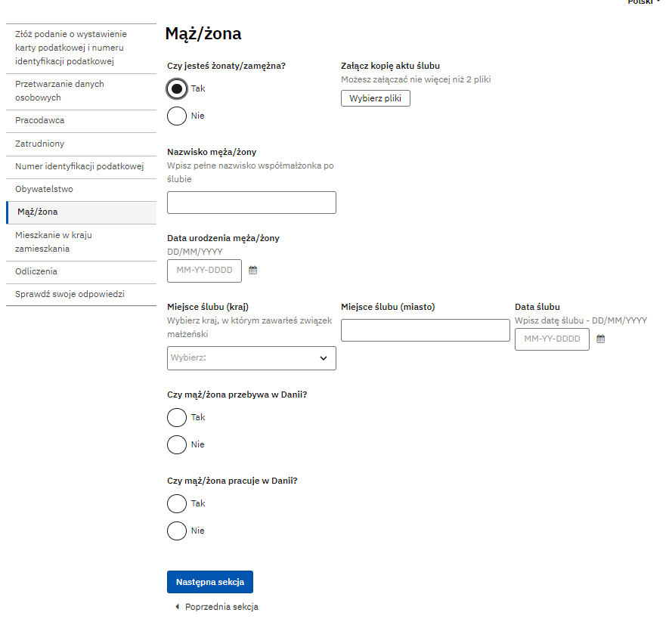Open the Zatrudniony section

pos(82,144)
